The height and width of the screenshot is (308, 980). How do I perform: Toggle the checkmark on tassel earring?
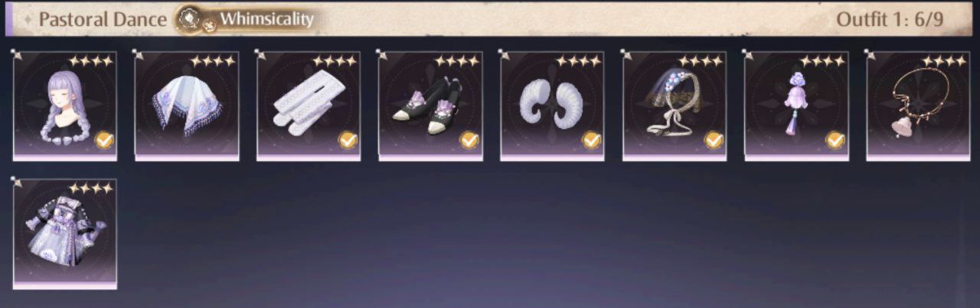click(835, 140)
